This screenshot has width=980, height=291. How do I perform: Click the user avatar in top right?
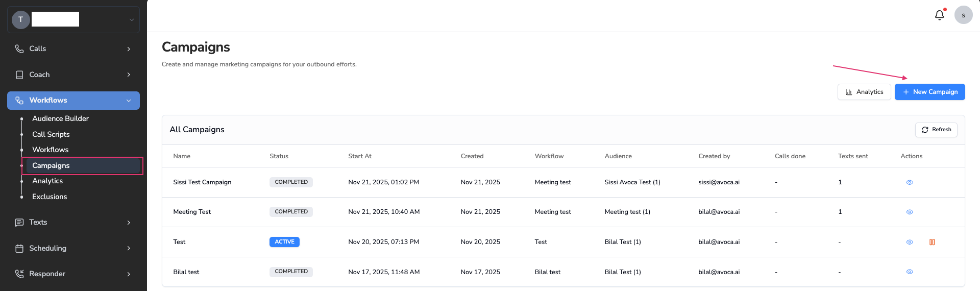coord(963,15)
